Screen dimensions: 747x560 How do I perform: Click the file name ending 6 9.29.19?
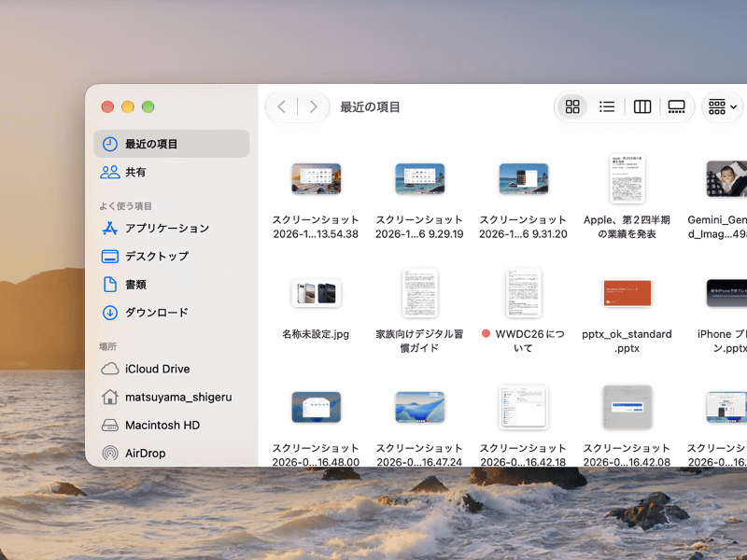point(419,227)
